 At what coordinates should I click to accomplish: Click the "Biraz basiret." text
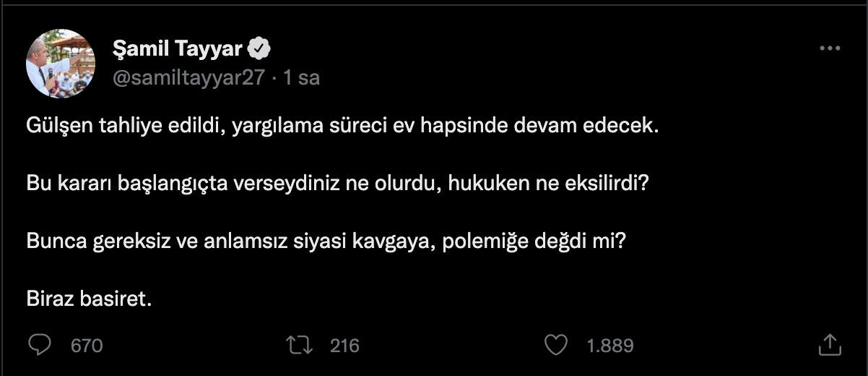point(90,299)
